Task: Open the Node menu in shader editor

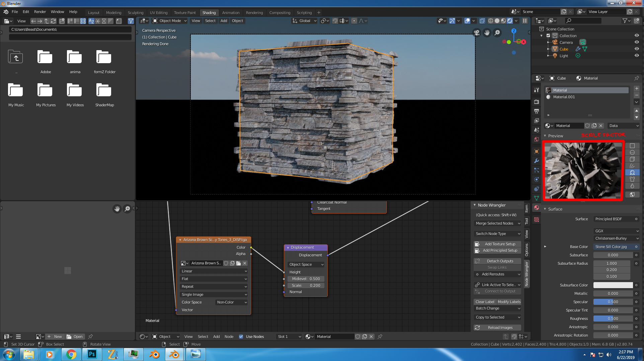Action: [229, 337]
